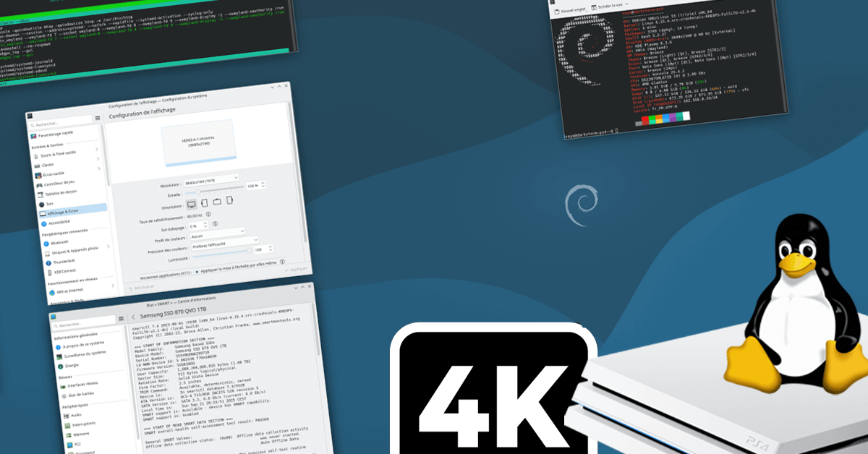The height and width of the screenshot is (454, 868).
Task: Click the Appliquer button
Action: tap(297, 270)
